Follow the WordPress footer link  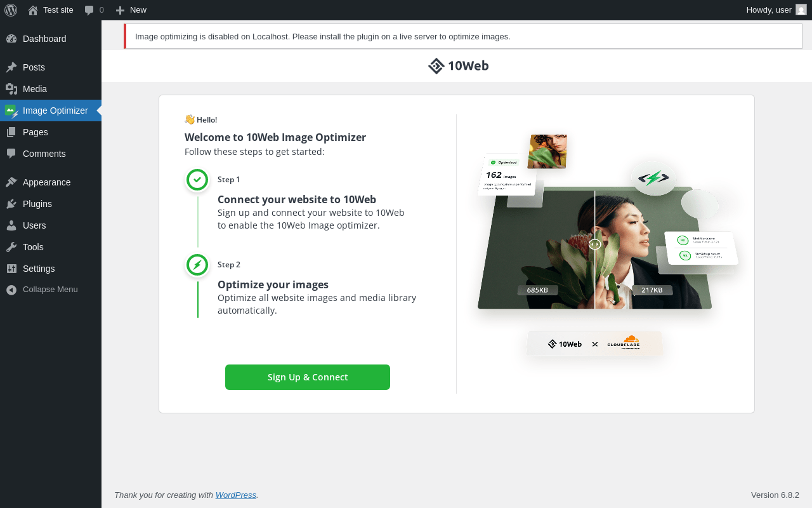236,495
